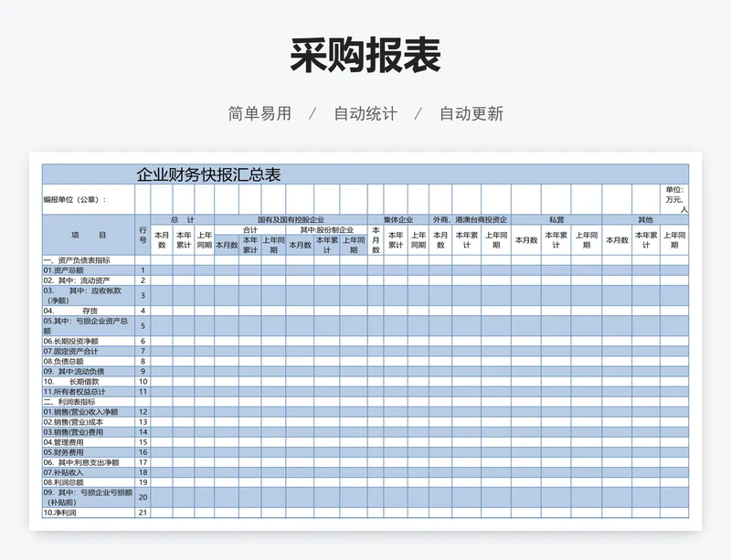Click 本月数 header under 其他
731x560 pixels.
click(617, 240)
